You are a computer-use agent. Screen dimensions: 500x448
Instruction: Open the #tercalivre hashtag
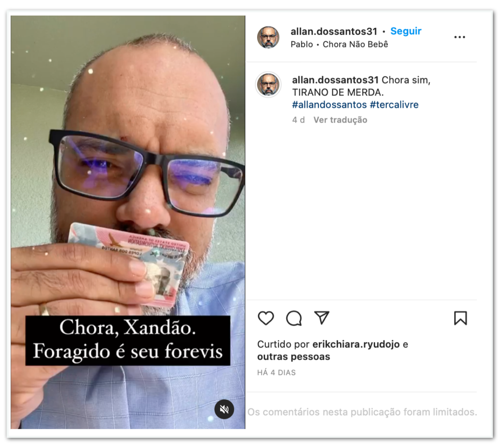394,105
